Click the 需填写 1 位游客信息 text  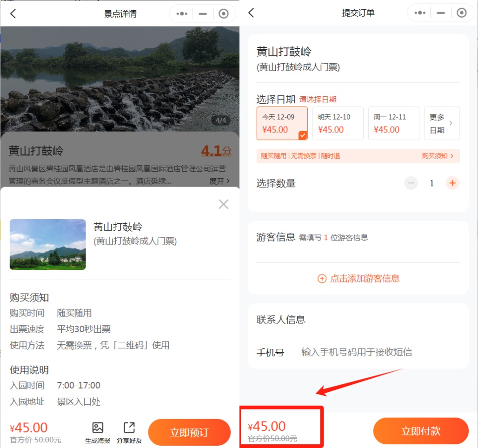tap(333, 238)
